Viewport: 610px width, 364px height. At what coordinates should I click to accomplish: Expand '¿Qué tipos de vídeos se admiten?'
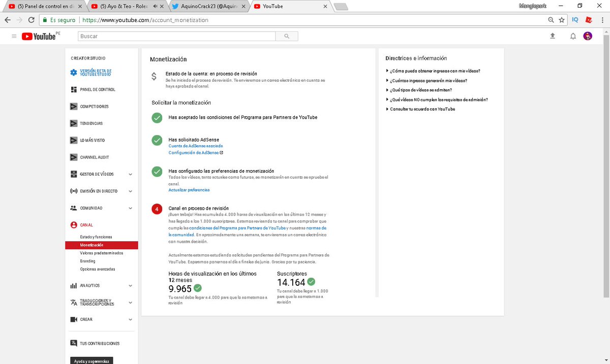point(419,90)
